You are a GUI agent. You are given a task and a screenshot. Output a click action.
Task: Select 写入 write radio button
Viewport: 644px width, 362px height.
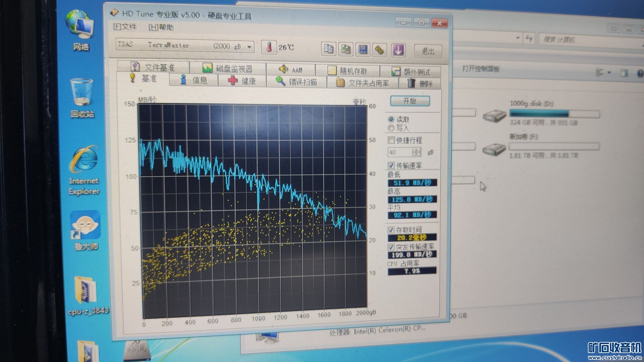click(x=391, y=128)
